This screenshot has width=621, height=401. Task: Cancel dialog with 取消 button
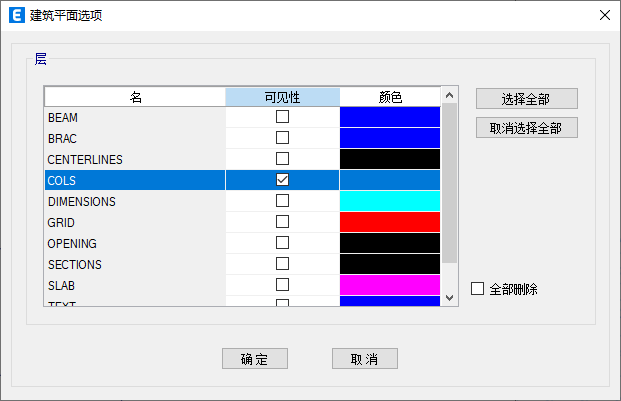(x=365, y=359)
